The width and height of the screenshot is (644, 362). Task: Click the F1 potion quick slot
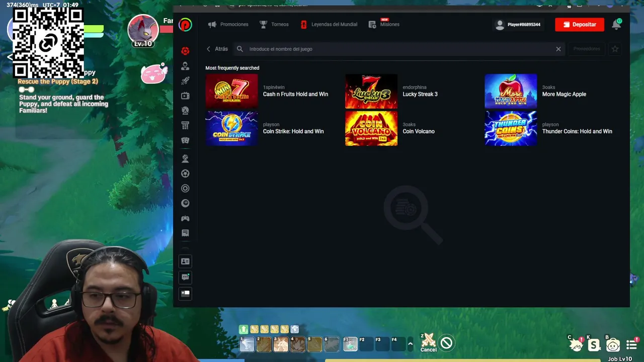[350, 344]
